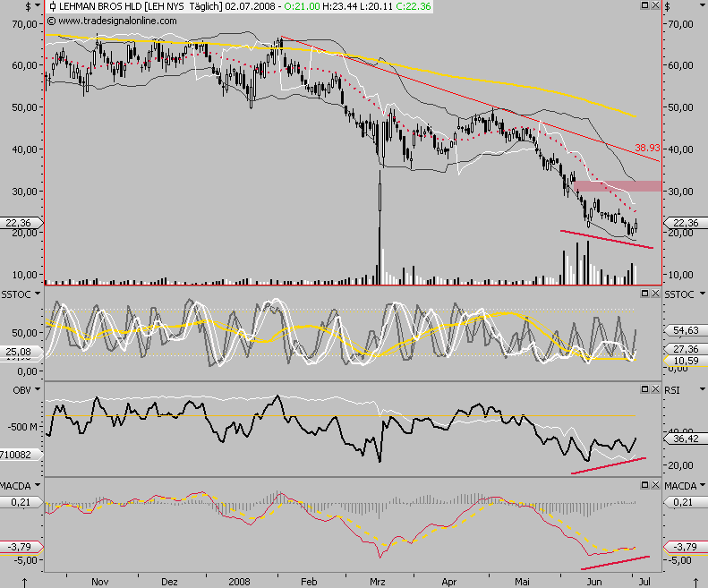The image size is (708, 588).
Task: Open the left MACDA dropdown arrow
Action: click(x=38, y=485)
